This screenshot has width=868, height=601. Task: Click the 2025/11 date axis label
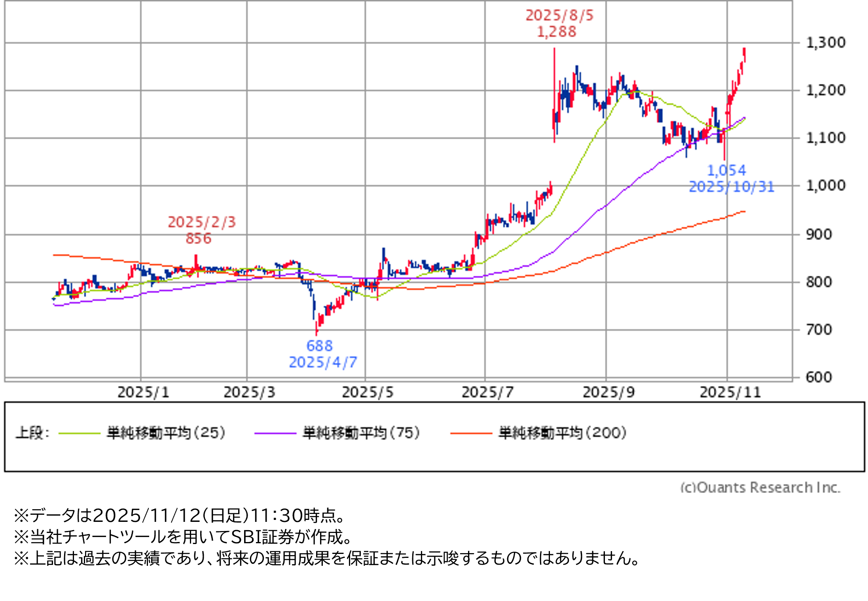point(730,392)
